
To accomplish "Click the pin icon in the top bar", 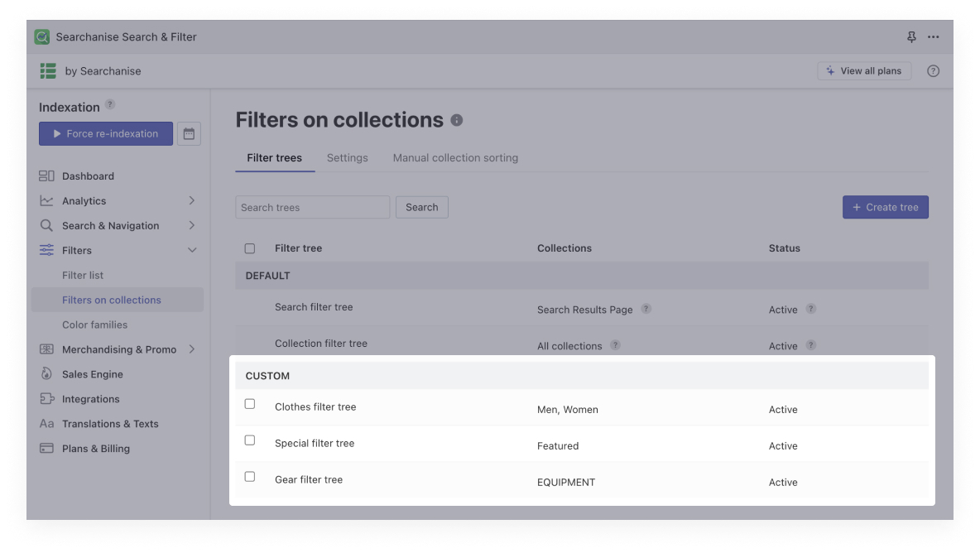I will point(911,36).
